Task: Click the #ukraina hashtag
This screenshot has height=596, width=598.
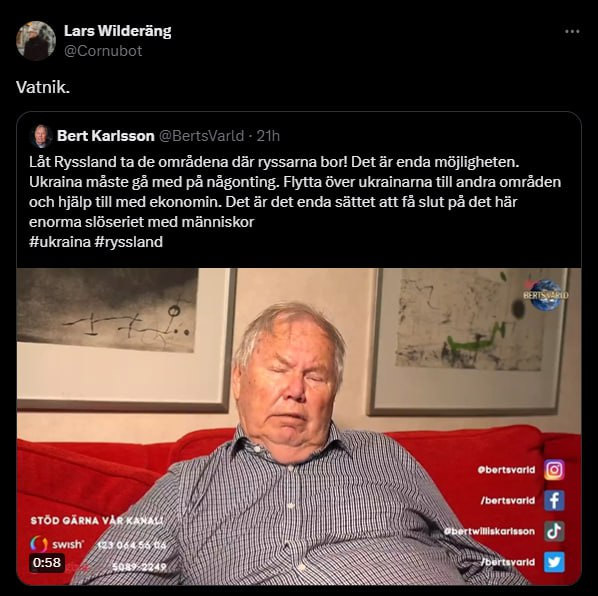Action: coord(59,242)
